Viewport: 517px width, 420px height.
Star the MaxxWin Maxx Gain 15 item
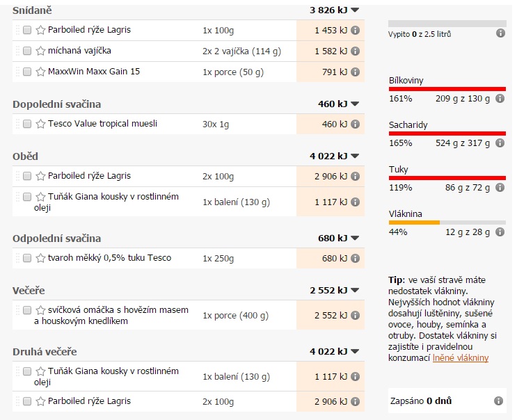coord(40,72)
